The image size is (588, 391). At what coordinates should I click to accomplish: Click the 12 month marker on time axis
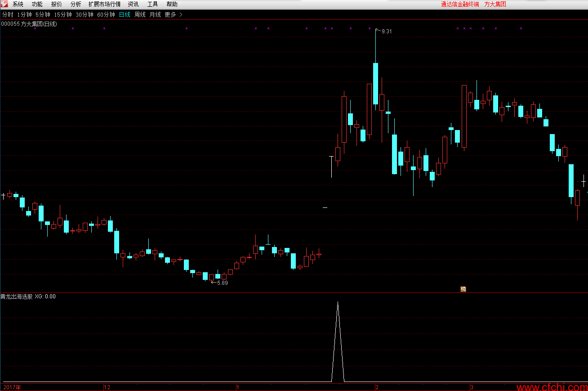pyautogui.click(x=107, y=387)
